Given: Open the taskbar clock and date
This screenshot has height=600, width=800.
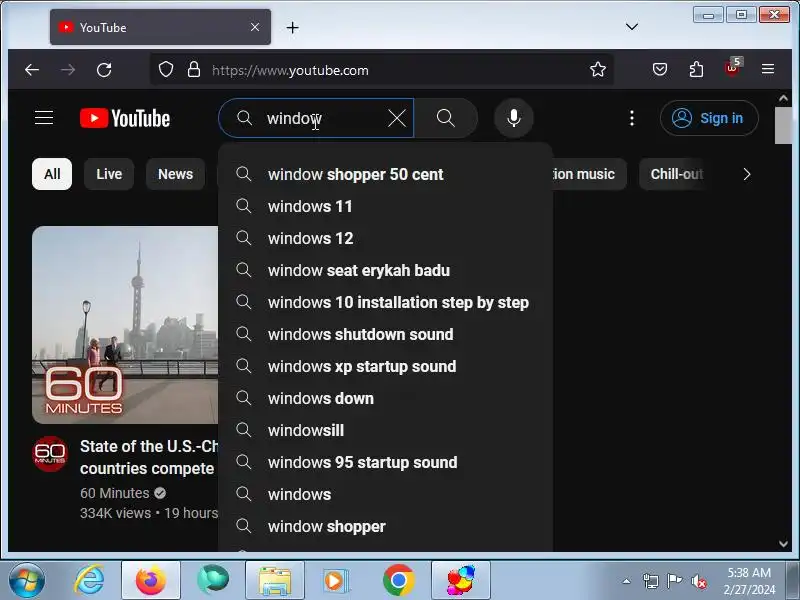Looking at the screenshot, I should (x=748, y=581).
